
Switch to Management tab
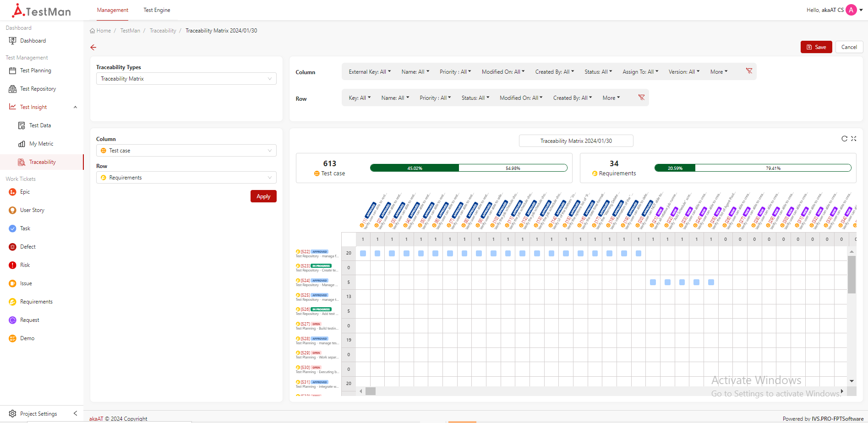(113, 10)
